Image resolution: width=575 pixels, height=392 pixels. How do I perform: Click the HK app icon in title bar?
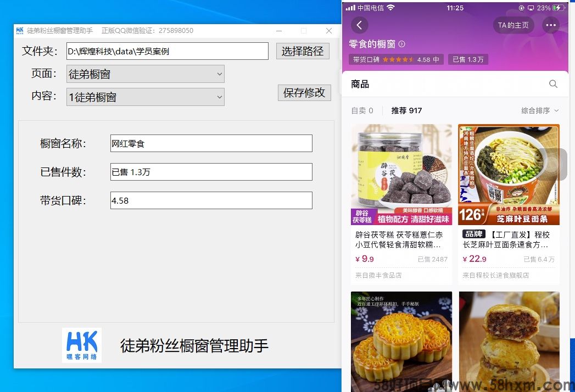coord(20,30)
